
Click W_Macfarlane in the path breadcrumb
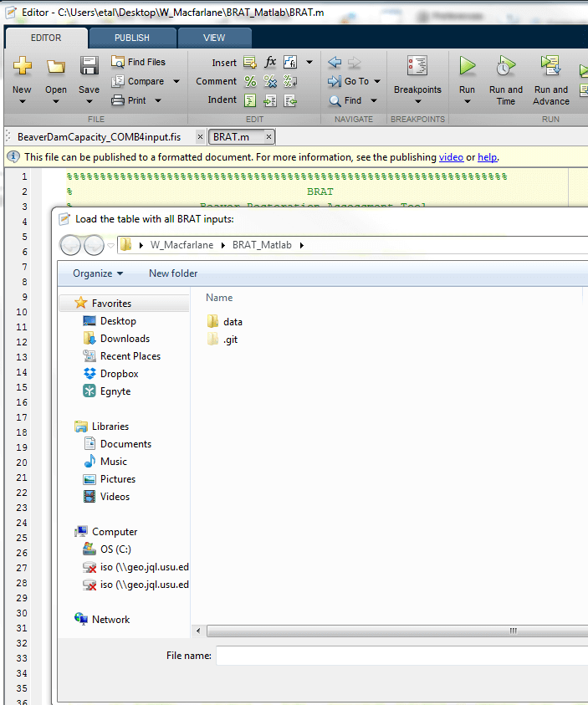click(182, 245)
